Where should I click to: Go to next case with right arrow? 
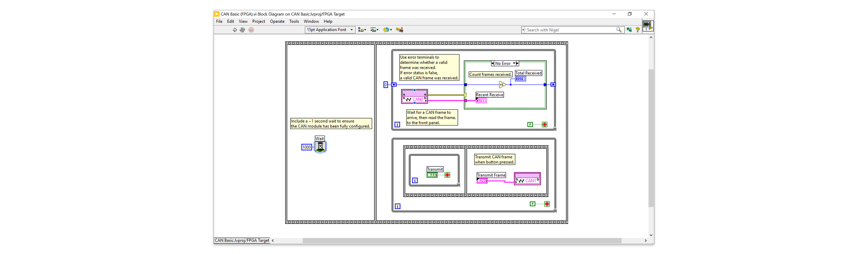click(518, 63)
